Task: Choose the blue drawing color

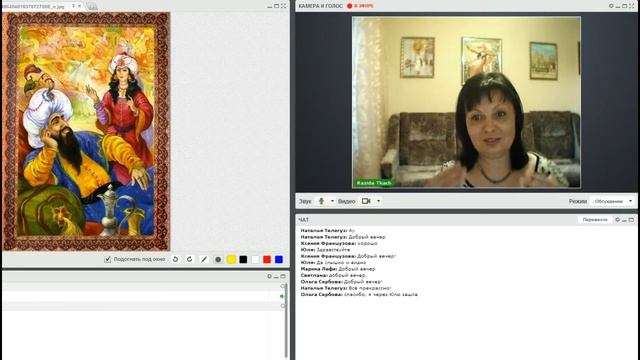Action: (279, 259)
